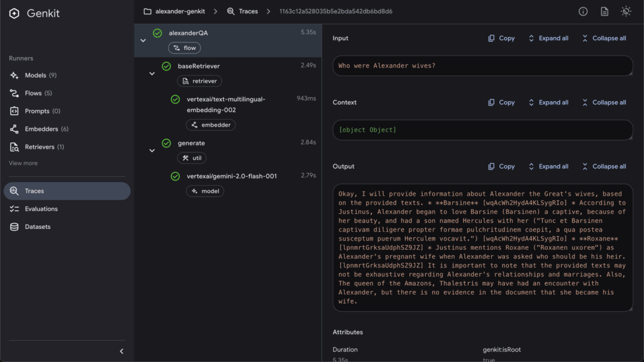The image size is (644, 362).
Task: Click View more under Runners
Action: pos(23,163)
